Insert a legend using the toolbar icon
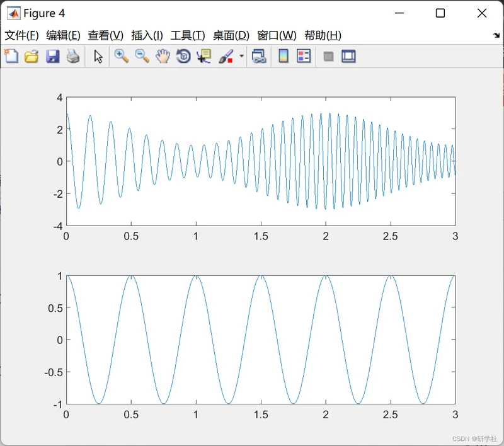 304,56
